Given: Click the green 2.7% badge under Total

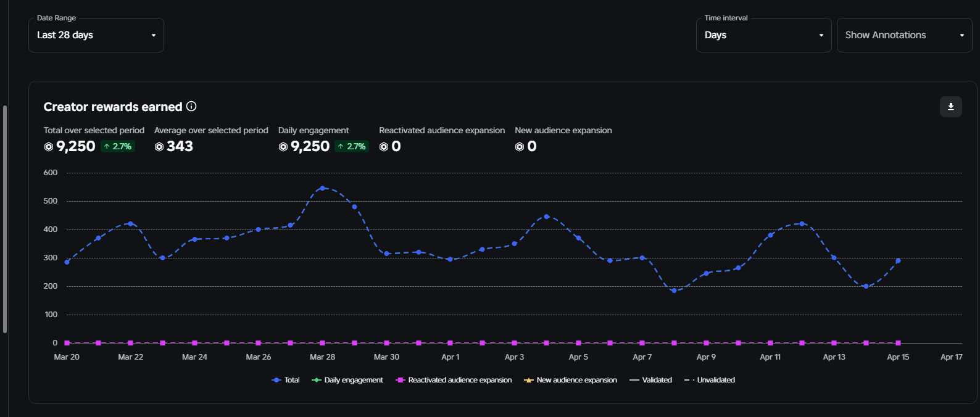Looking at the screenshot, I should [117, 147].
